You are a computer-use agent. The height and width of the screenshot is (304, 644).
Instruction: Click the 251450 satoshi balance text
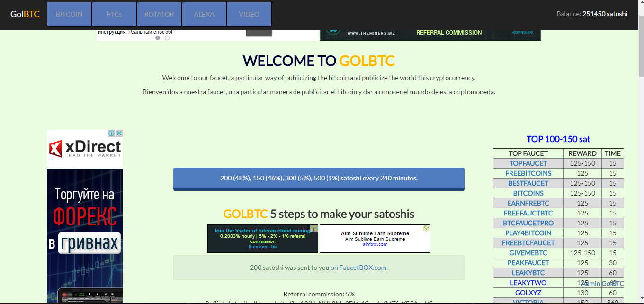tap(605, 14)
